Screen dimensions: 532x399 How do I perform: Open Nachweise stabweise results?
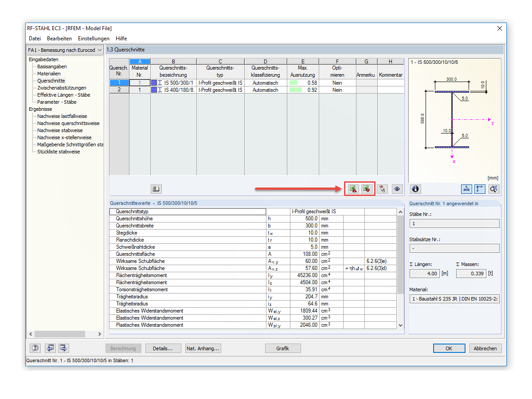coord(60,130)
